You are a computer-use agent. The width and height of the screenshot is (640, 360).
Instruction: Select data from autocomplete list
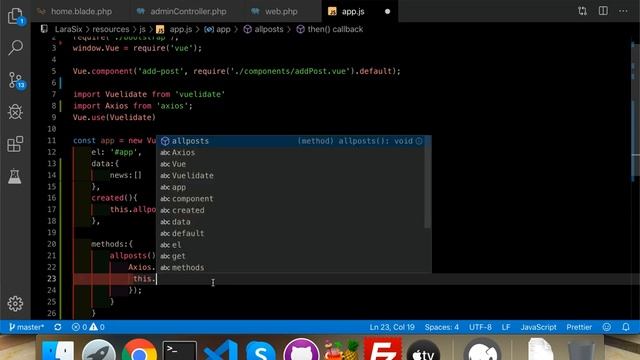click(x=291, y=222)
